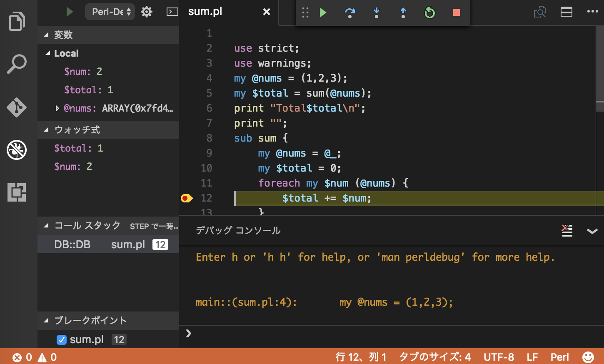
Task: Open launch.json via the gear icon
Action: [147, 12]
